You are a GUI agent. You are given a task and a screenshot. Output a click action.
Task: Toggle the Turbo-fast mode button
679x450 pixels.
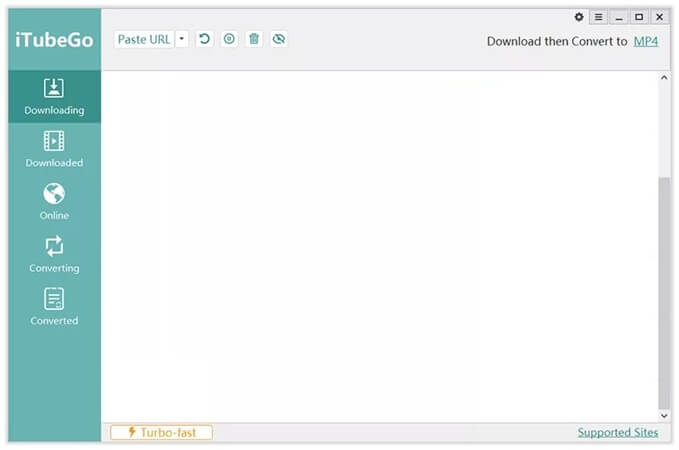pos(161,432)
